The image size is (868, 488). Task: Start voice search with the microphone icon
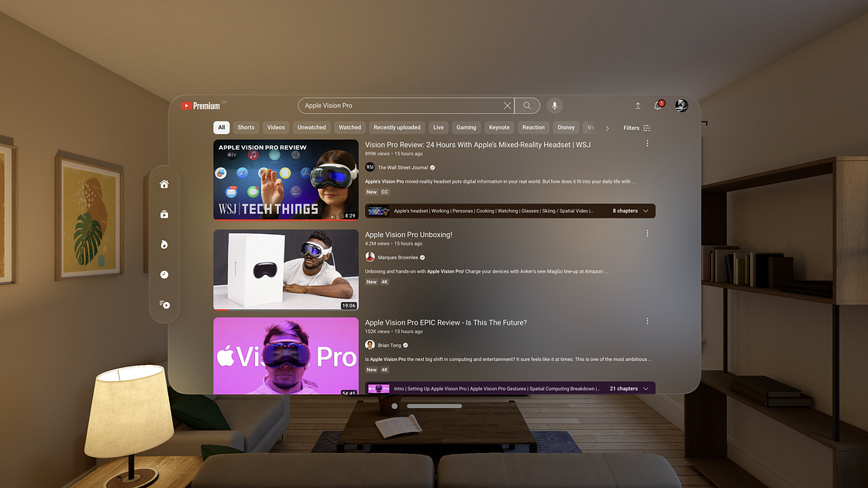(x=554, y=105)
